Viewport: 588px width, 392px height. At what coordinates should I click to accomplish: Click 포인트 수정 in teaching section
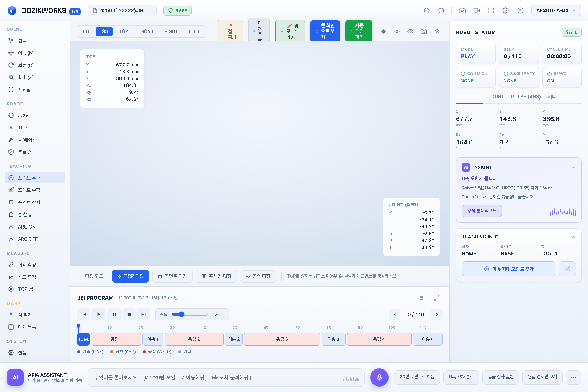tap(35, 190)
